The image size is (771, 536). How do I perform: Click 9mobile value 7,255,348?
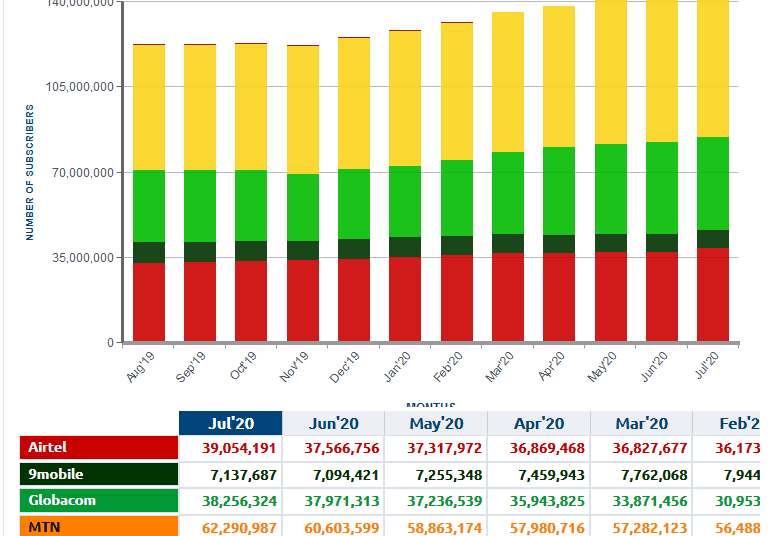click(449, 476)
